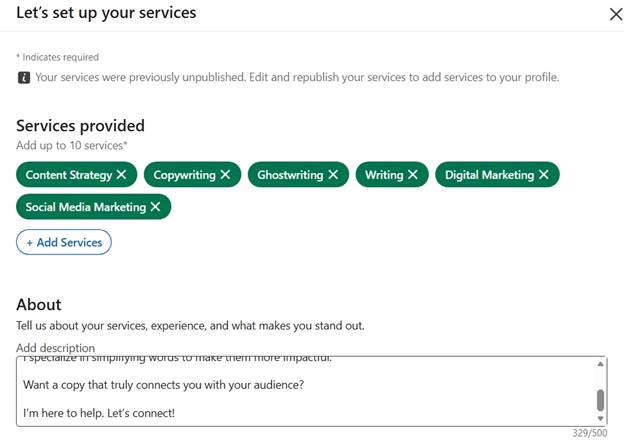Remove the Social Media Marketing tag
The width and height of the screenshot is (624, 446).
[155, 206]
